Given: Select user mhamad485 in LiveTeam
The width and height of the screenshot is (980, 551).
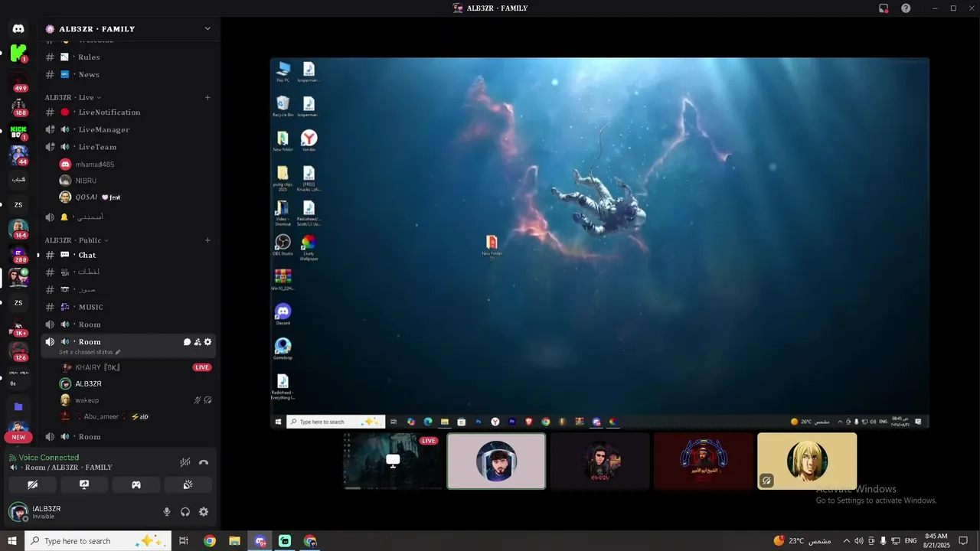Looking at the screenshot, I should click(136, 165).
